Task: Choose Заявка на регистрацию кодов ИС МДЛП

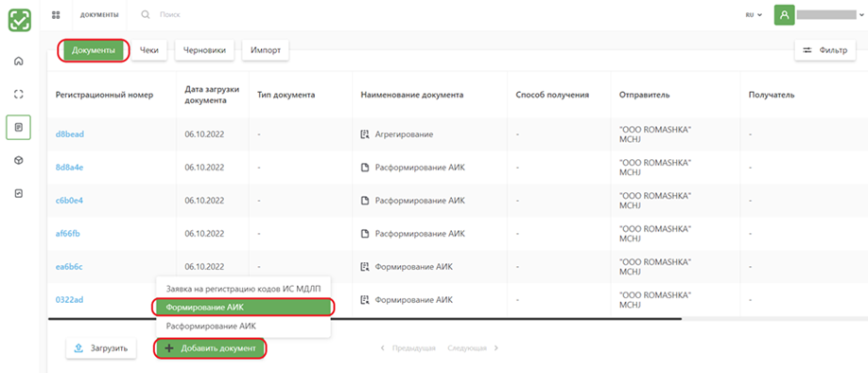Action: click(244, 288)
